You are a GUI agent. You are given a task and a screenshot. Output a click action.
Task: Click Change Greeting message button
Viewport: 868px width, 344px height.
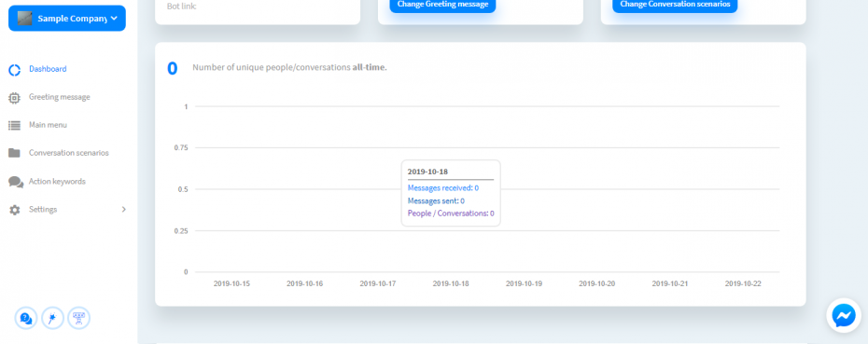[x=442, y=5]
